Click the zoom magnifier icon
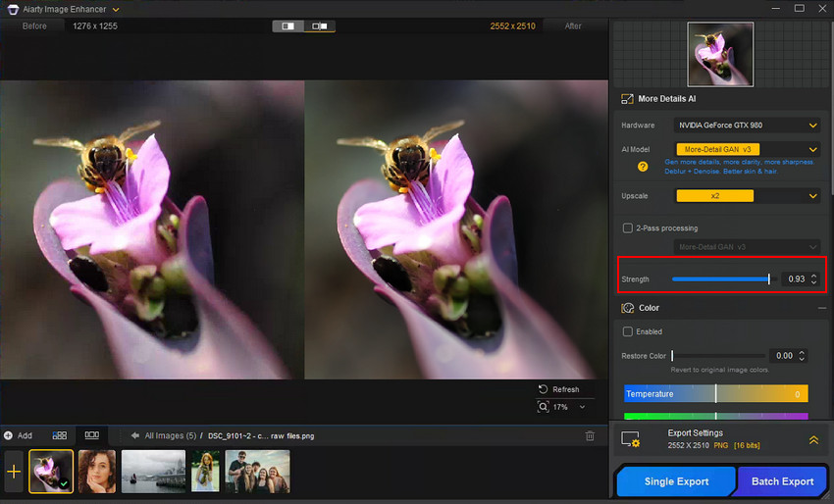Image resolution: width=834 pixels, height=504 pixels. (543, 407)
